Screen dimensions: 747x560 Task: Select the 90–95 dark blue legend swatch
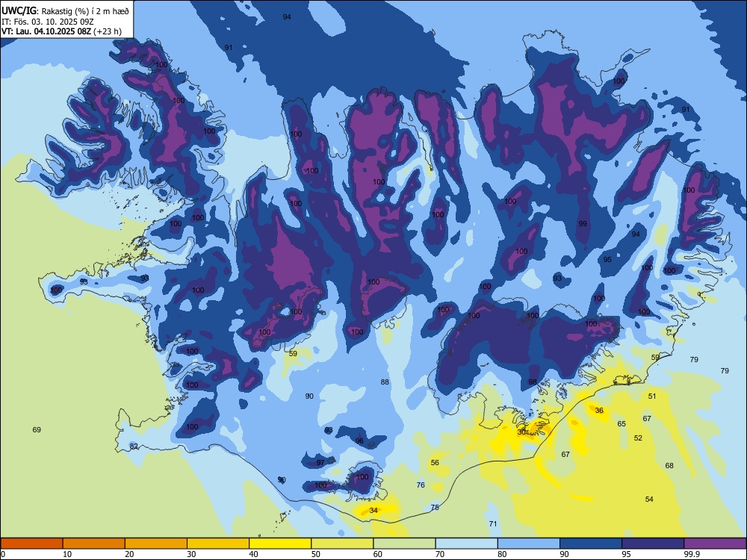tap(591, 544)
